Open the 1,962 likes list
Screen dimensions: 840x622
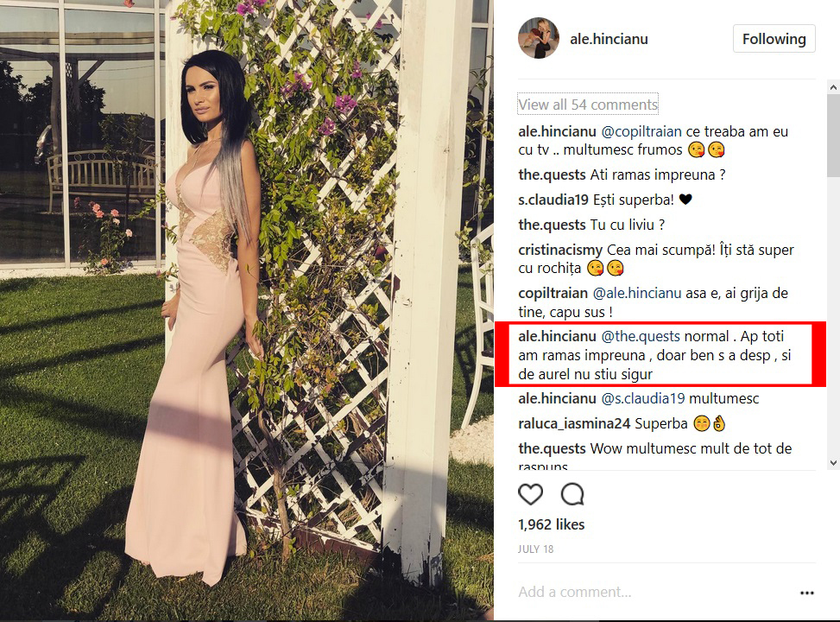pyautogui.click(x=552, y=524)
